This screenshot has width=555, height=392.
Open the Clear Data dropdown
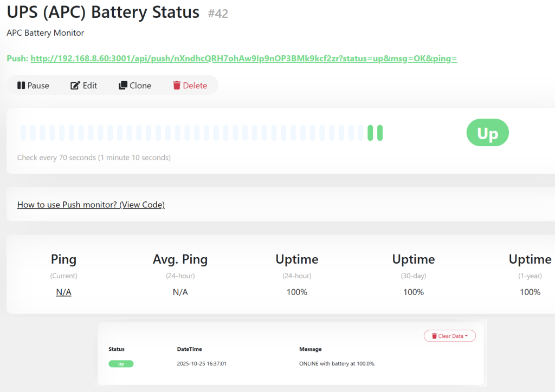(449, 336)
